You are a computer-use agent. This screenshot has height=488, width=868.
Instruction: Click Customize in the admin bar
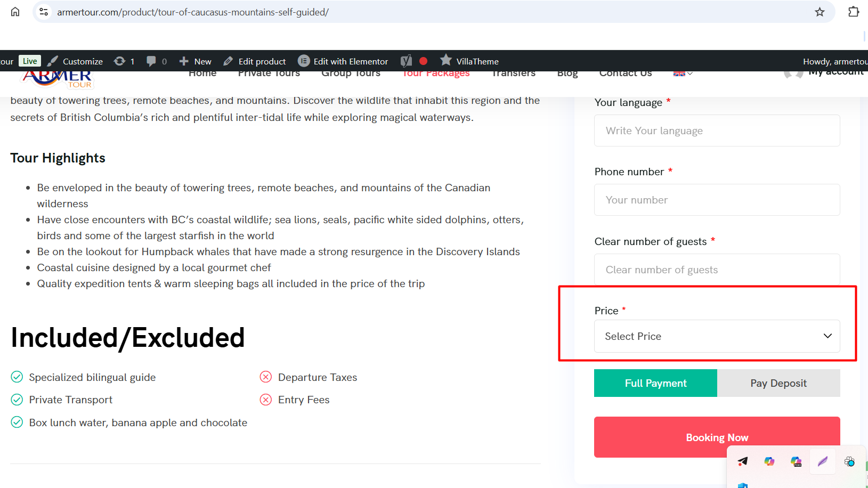pos(76,61)
